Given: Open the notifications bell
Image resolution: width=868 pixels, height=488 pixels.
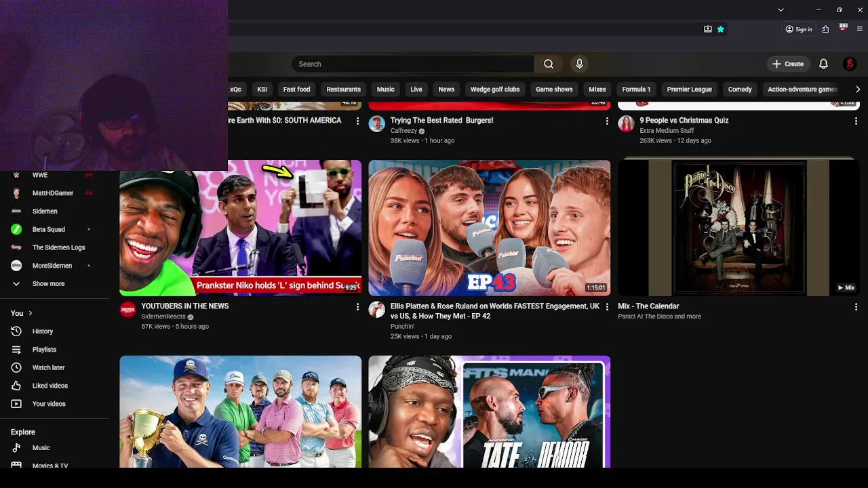Looking at the screenshot, I should [x=823, y=64].
